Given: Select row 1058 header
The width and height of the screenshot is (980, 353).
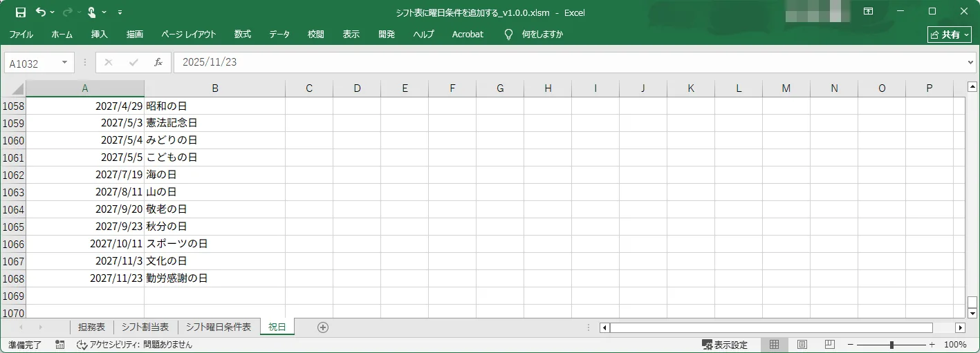Looking at the screenshot, I should pos(13,106).
